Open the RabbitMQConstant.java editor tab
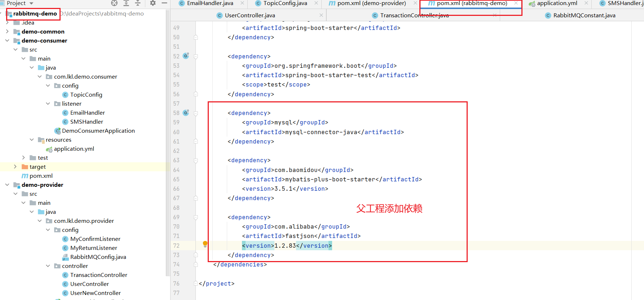The width and height of the screenshot is (644, 300). (584, 15)
